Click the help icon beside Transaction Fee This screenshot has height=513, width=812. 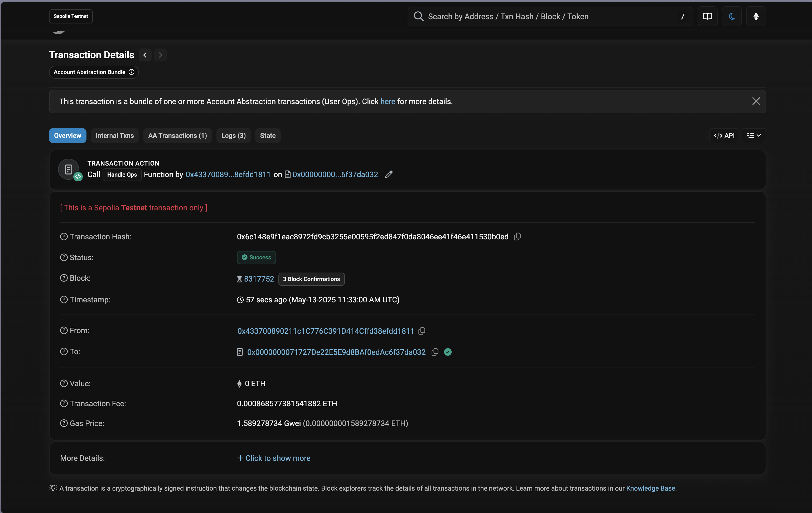(64, 403)
